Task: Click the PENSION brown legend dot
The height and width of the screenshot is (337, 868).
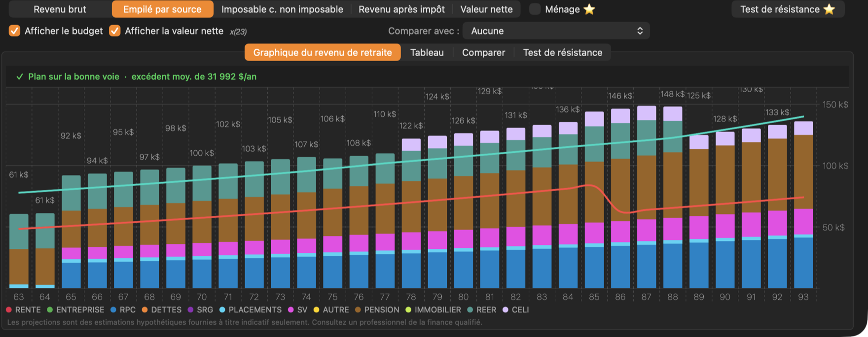Action: tap(358, 310)
